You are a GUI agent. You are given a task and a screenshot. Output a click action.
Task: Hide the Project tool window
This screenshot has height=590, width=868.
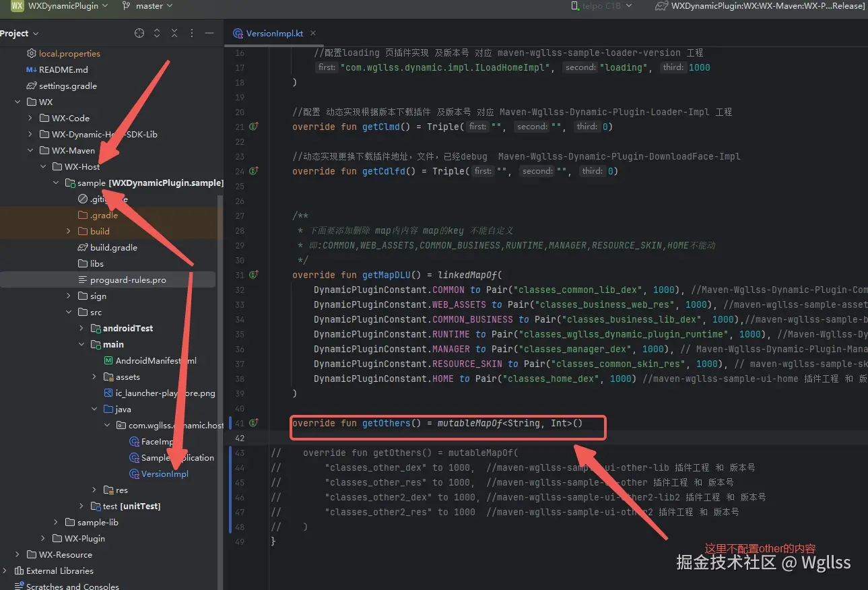click(209, 33)
